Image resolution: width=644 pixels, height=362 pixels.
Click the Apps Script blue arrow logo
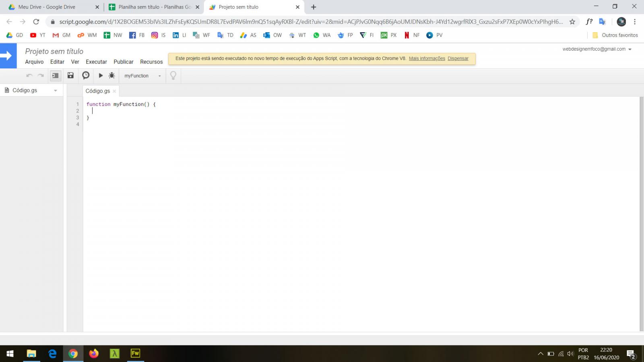click(x=8, y=56)
